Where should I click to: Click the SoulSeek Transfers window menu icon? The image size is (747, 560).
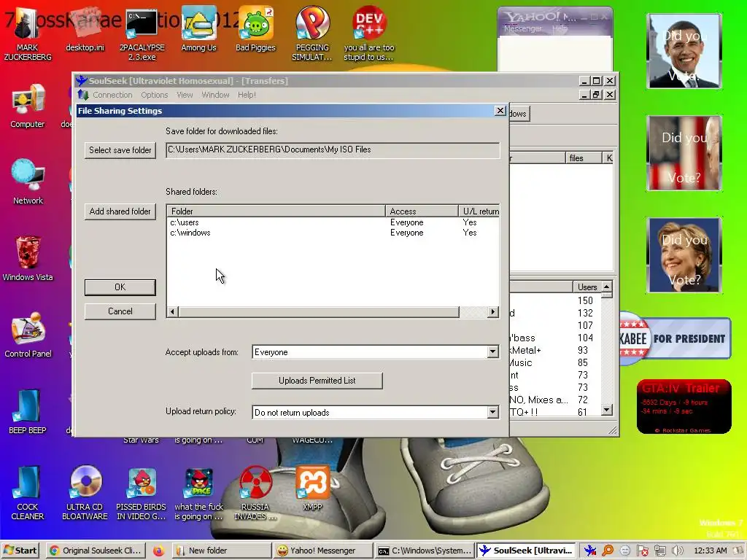[x=83, y=95]
